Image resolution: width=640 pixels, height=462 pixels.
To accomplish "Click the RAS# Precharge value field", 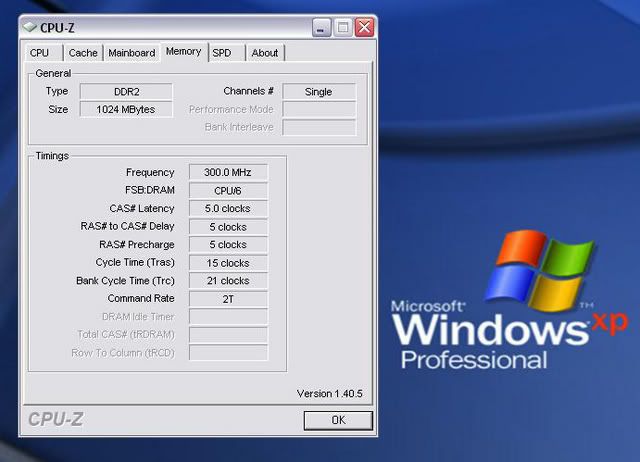I will pos(228,244).
